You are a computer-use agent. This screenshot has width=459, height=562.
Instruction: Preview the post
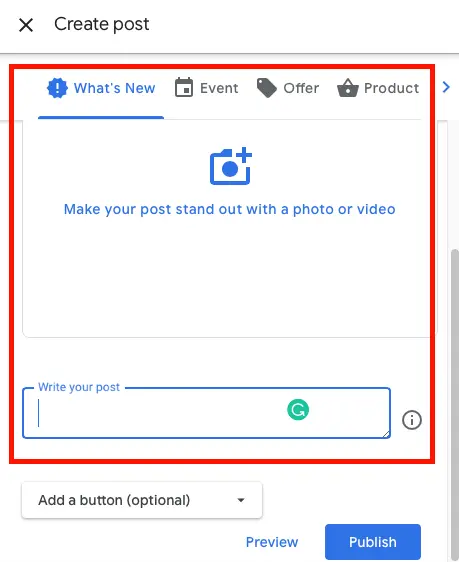[272, 542]
